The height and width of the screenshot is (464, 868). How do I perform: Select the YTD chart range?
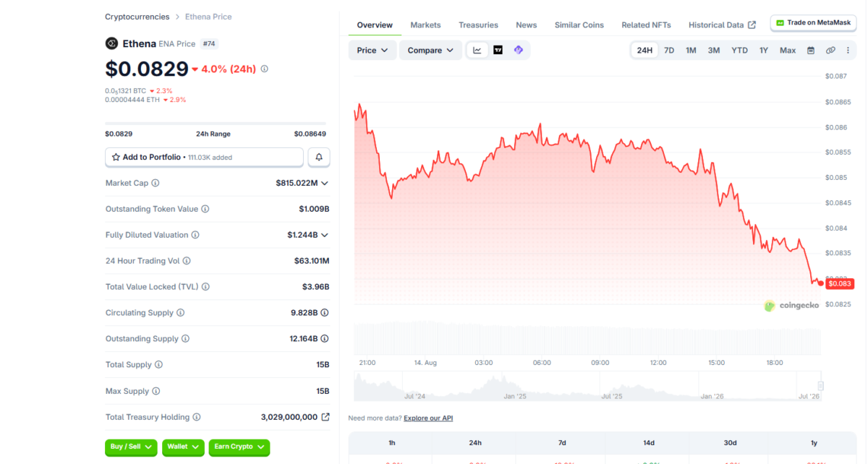pyautogui.click(x=739, y=50)
